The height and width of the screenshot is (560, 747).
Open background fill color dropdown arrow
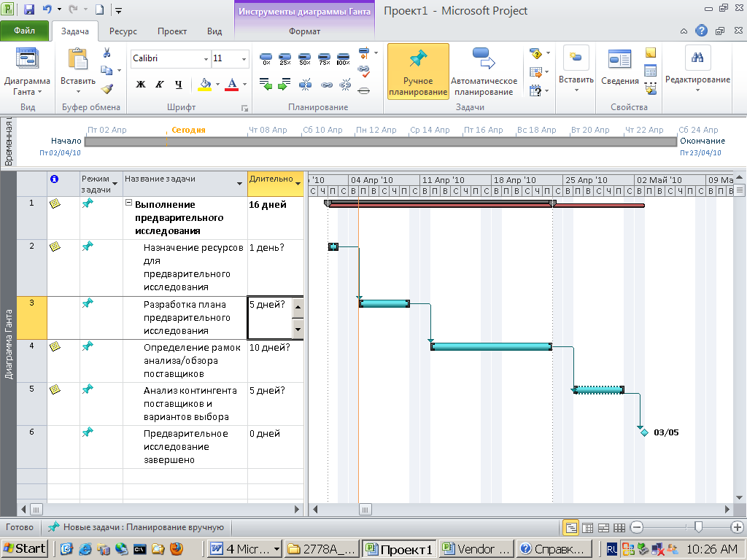click(x=217, y=85)
